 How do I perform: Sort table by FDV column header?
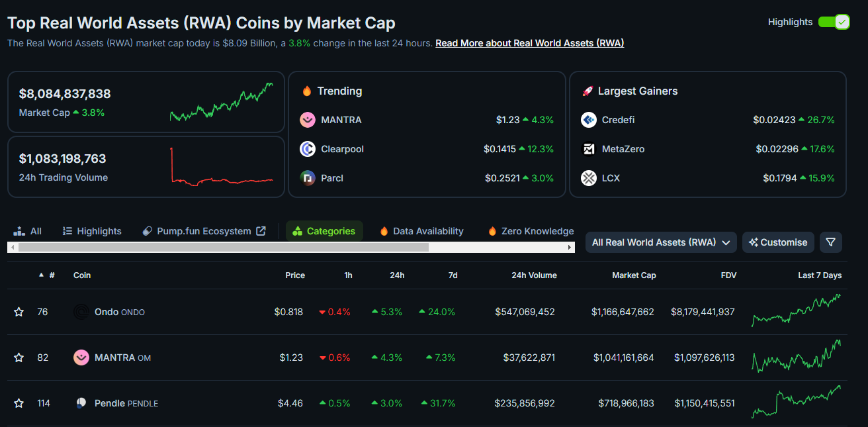(x=728, y=275)
